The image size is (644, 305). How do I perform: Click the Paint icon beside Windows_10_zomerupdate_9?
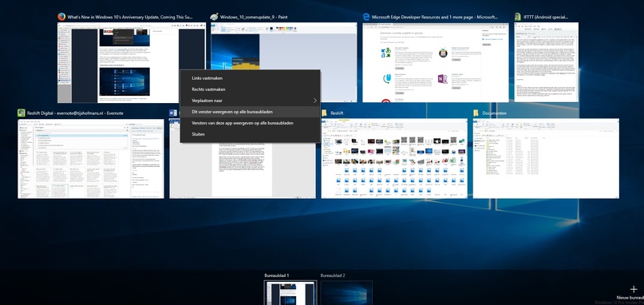point(214,17)
